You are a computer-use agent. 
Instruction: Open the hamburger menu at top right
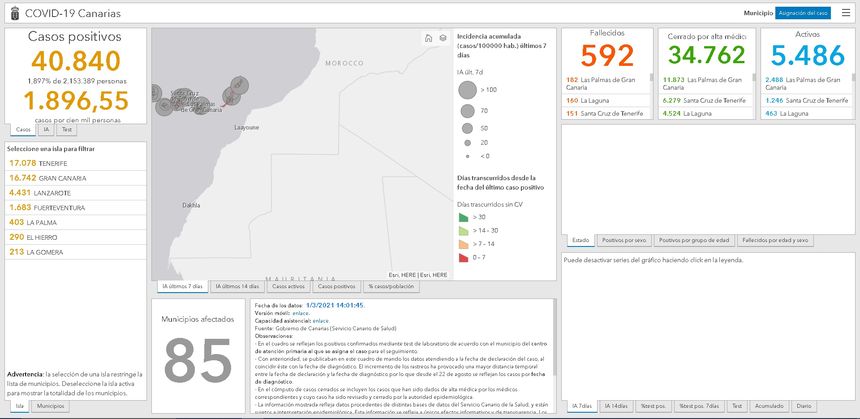point(846,13)
